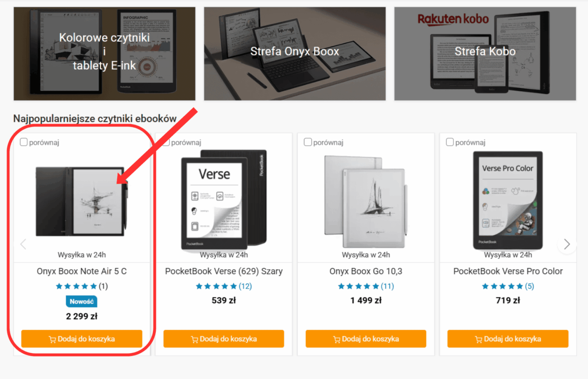The image size is (588, 379).
Task: Open the Strefa Kobo banner
Action: tap(485, 53)
